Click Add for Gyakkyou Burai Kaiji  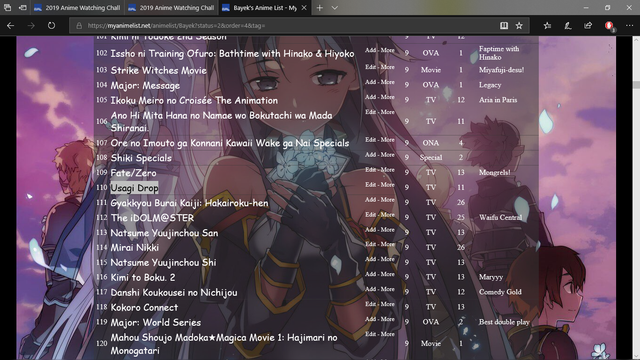coord(370,200)
